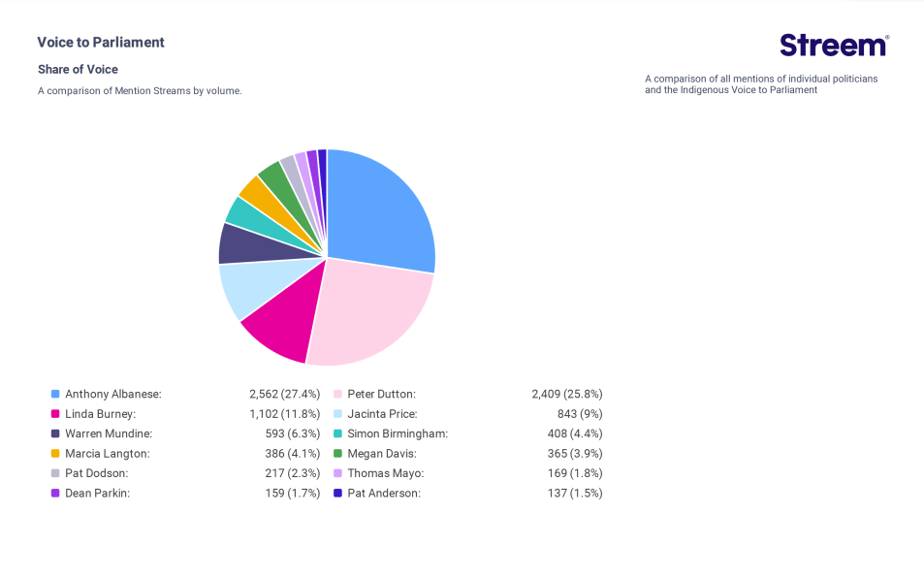Click Linda Burney magenta legend swatch
The image size is (924, 577).
click(55, 414)
